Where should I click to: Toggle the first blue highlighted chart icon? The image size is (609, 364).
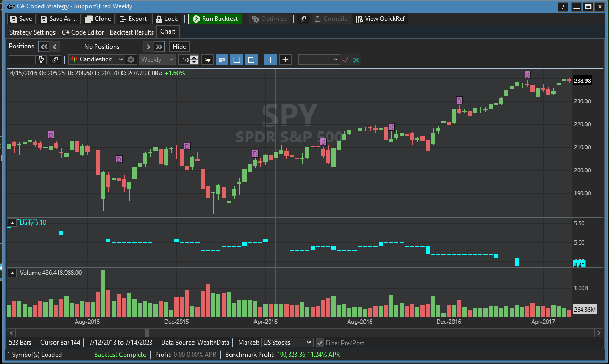[222, 59]
